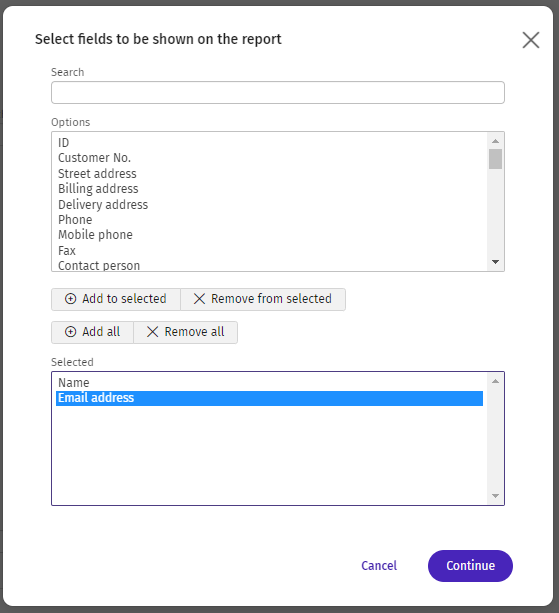Click Options list scroll down arrow
The height and width of the screenshot is (613, 559).
pos(495,262)
